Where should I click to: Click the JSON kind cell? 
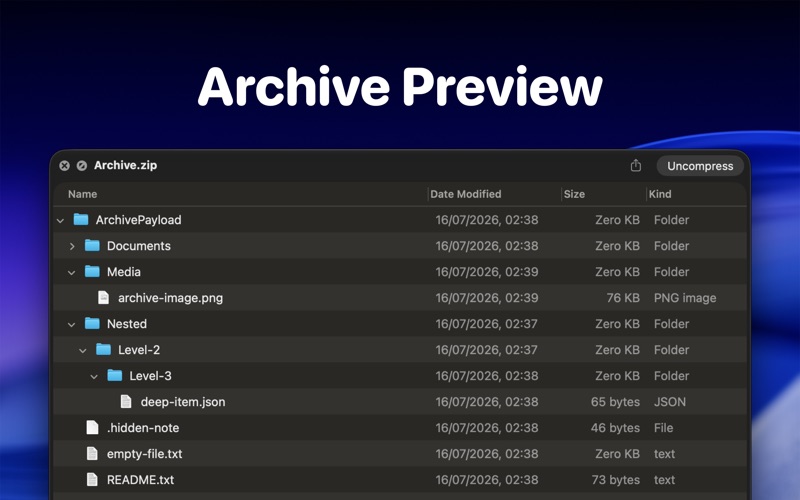669,402
